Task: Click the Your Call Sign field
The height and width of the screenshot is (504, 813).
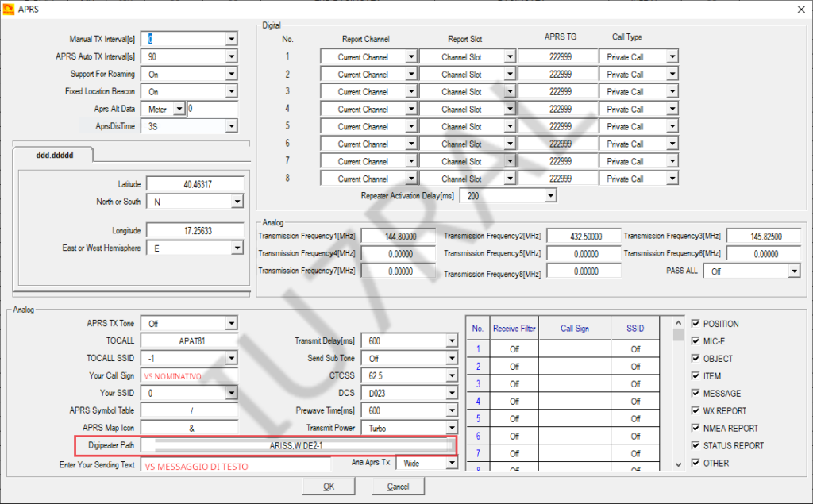Action: click(x=189, y=376)
